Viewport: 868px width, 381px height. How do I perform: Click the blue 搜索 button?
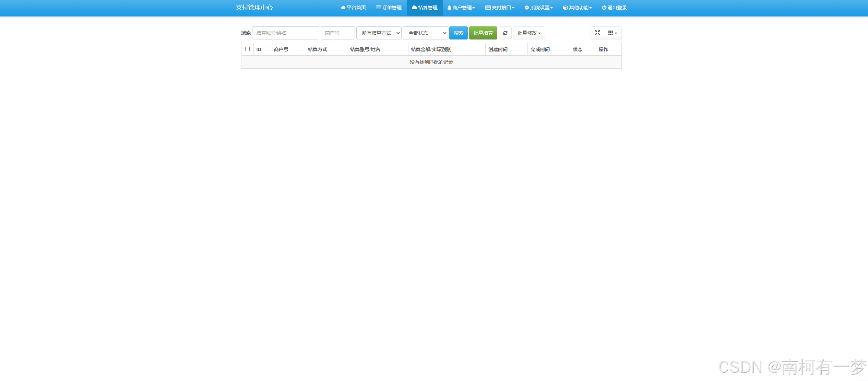coord(458,33)
